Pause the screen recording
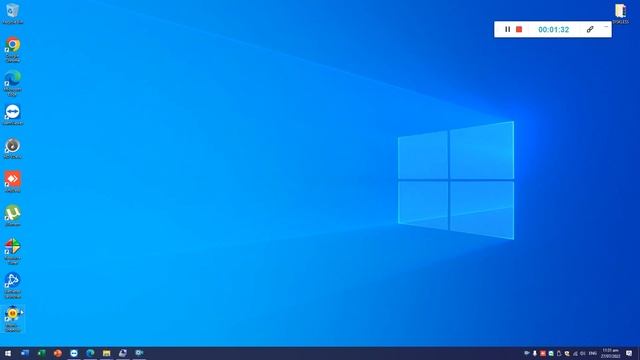This screenshot has width=640, height=360. coord(507,29)
